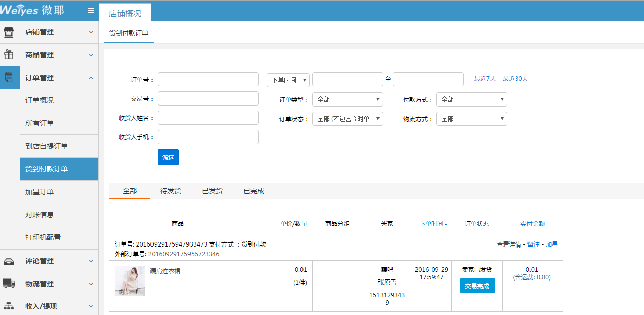The image size is (644, 315).
Task: Click the hierarchy icon beside 收入/提现
Action: [x=9, y=306]
